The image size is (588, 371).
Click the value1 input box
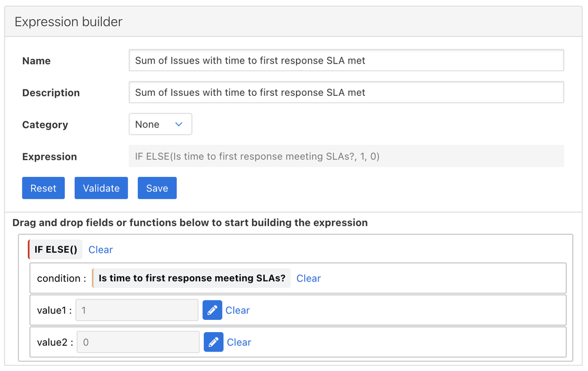(137, 310)
